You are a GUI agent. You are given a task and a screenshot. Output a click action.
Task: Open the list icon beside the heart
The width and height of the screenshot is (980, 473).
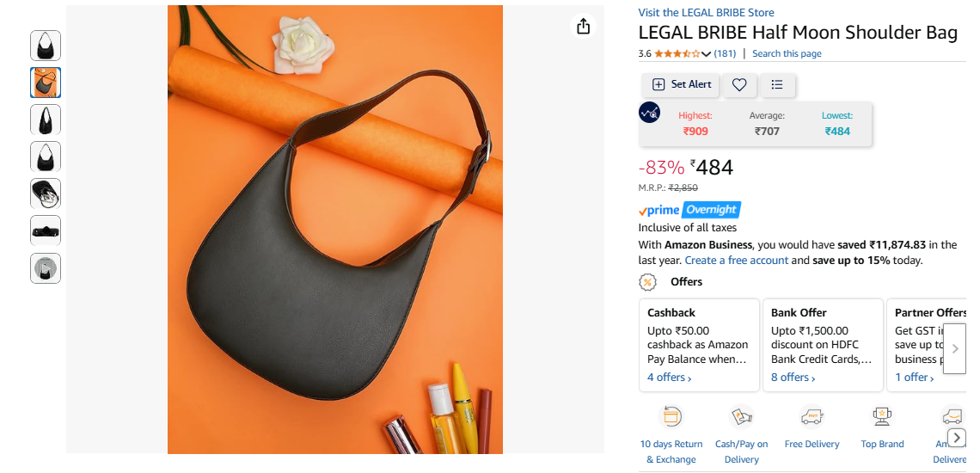777,84
